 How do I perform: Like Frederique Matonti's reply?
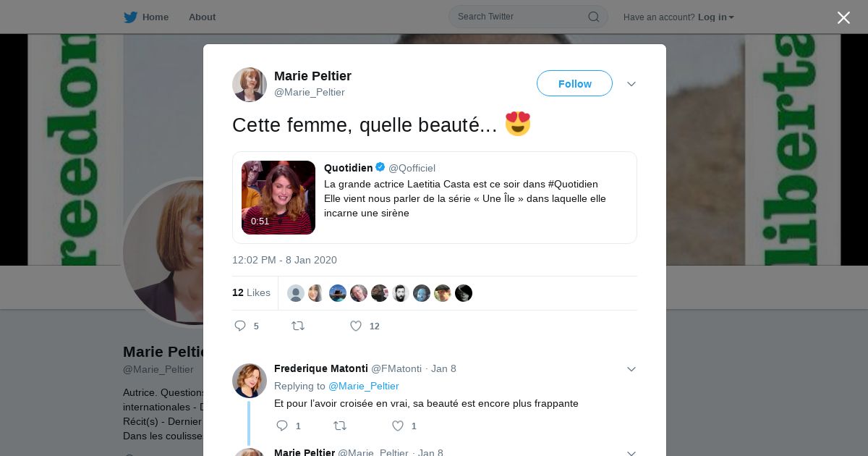click(398, 426)
